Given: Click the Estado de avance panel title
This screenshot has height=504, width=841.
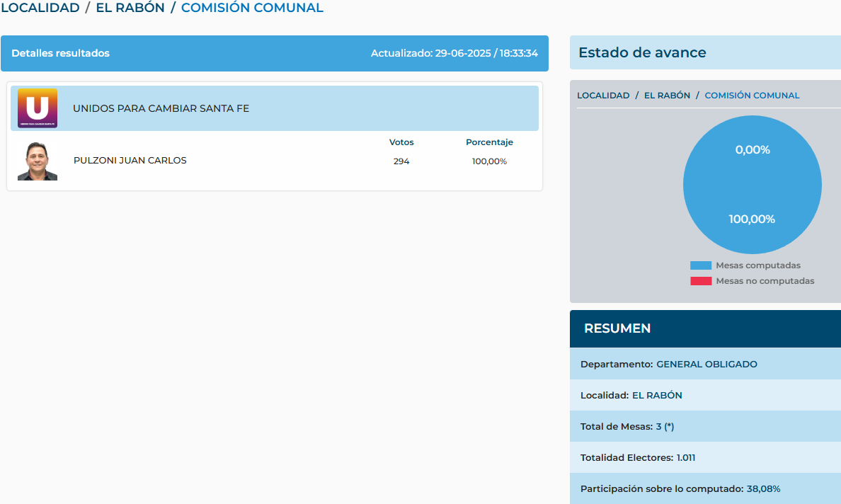Looking at the screenshot, I should pyautogui.click(x=642, y=52).
